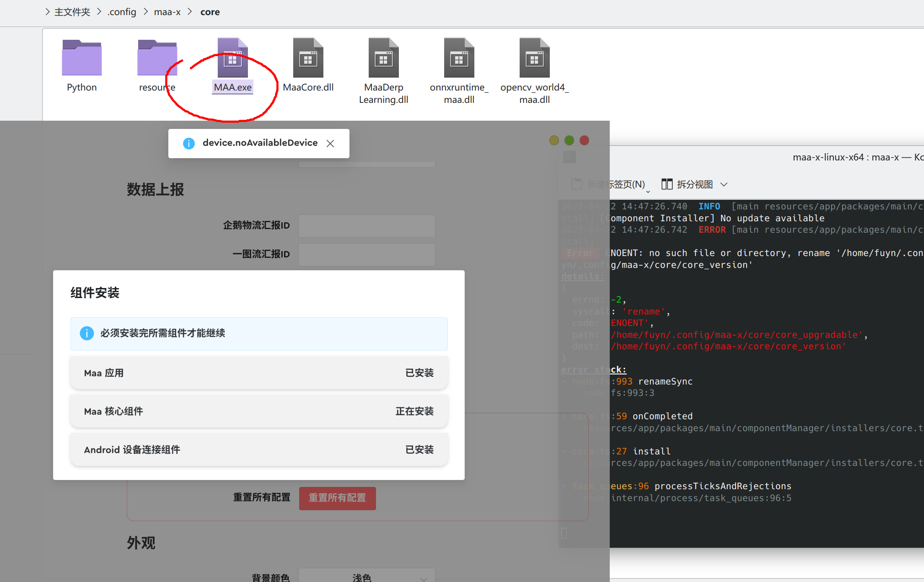
Task: Expand breadcrumb arrow before 主文件夹
Action: (x=48, y=12)
